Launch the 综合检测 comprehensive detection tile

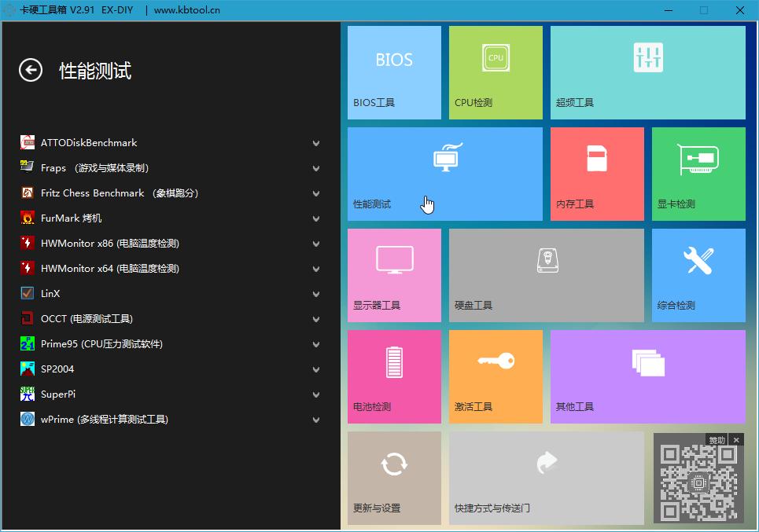(698, 275)
